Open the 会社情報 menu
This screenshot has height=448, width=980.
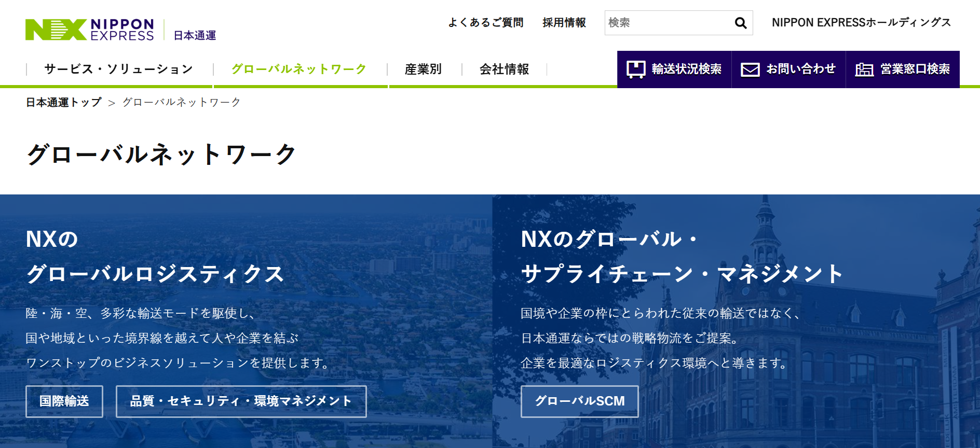505,69
